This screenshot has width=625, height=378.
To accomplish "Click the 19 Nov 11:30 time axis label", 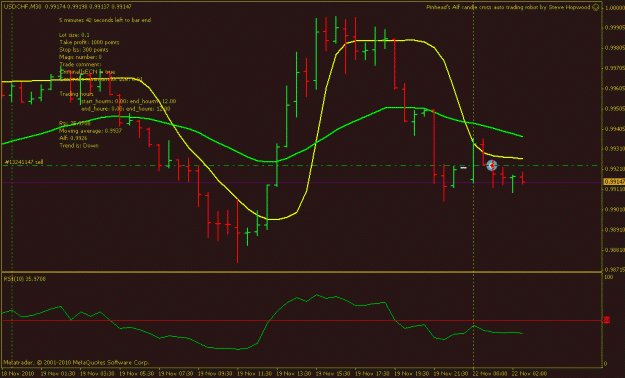I will pyautogui.click(x=254, y=374).
